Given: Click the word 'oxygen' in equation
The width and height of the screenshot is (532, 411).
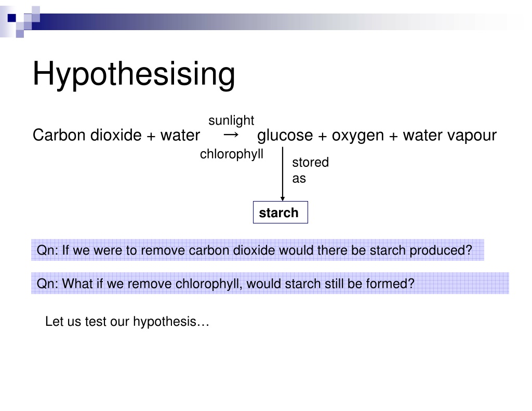Looking at the screenshot, I should click(x=357, y=136).
